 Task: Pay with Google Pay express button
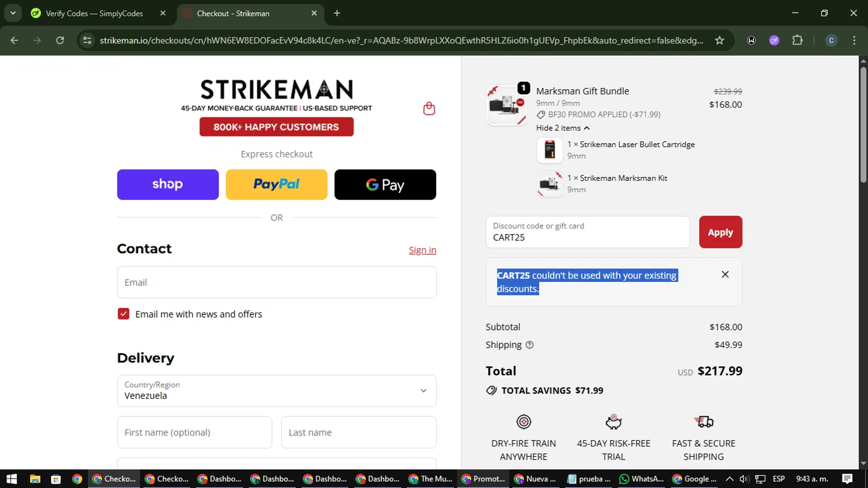[385, 185]
